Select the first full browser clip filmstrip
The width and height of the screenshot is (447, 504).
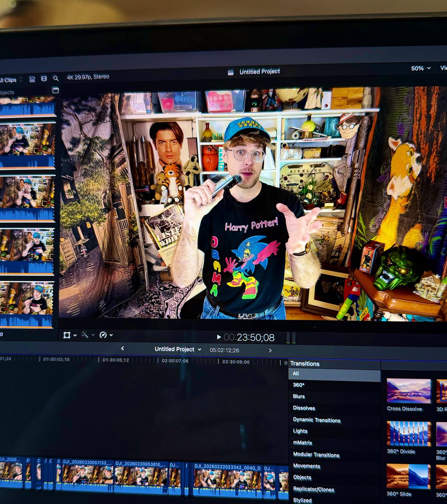(27, 145)
